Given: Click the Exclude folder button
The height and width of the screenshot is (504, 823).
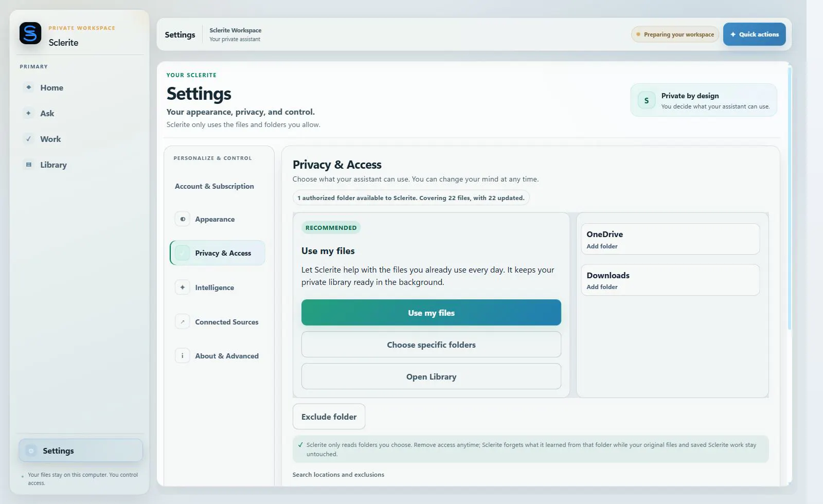Looking at the screenshot, I should coord(329,417).
